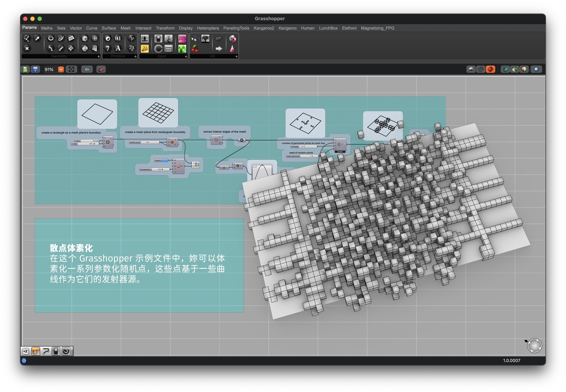This screenshot has height=392, width=566.
Task: Open the 91% zoom level dropdown
Action: click(61, 69)
